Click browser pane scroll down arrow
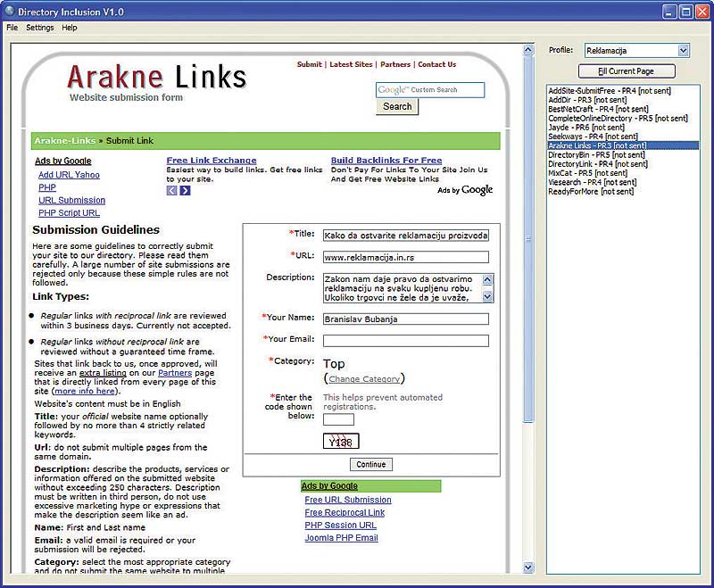 pos(528,567)
